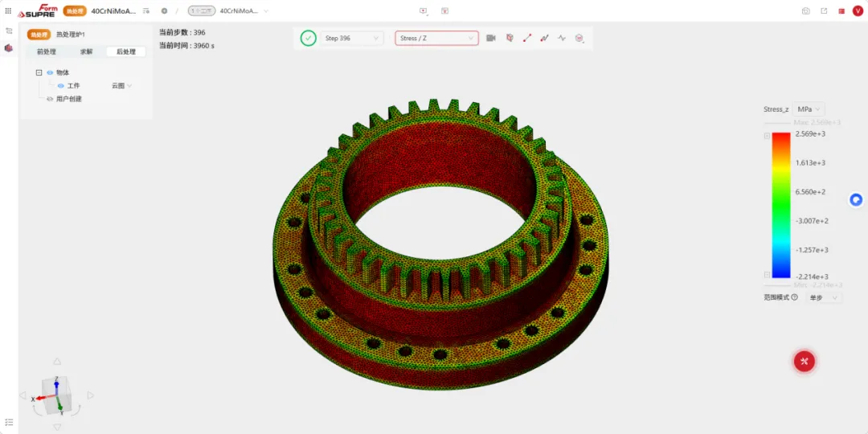The width and height of the screenshot is (868, 434).
Task: Open the 3D display settings hexagon icon
Action: (x=579, y=39)
